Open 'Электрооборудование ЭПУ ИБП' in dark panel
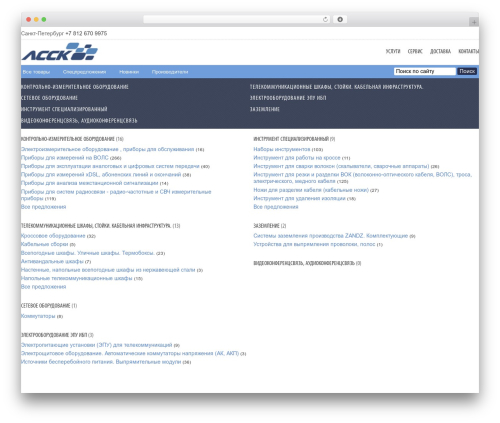The height and width of the screenshot is (423, 500). point(288,98)
